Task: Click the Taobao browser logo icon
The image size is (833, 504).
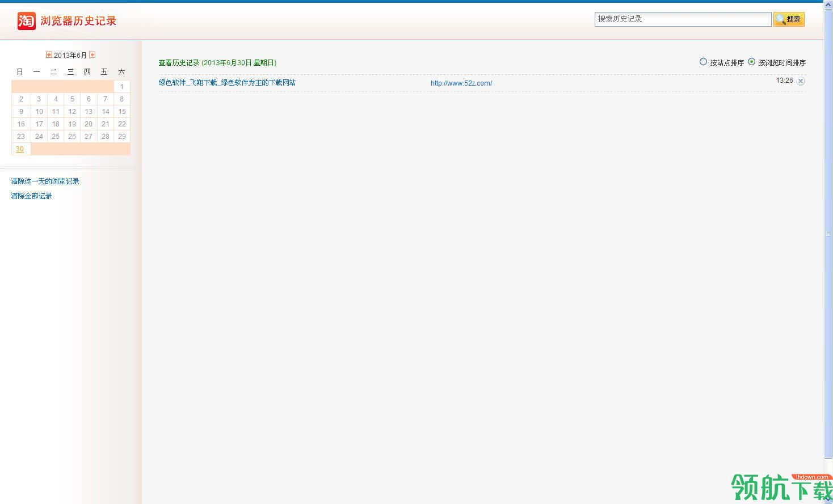Action: (x=26, y=21)
